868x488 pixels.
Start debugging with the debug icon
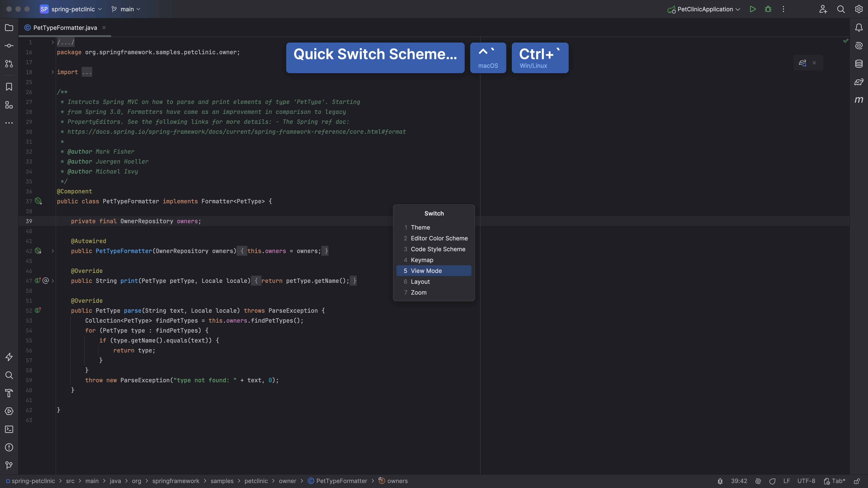[768, 9]
